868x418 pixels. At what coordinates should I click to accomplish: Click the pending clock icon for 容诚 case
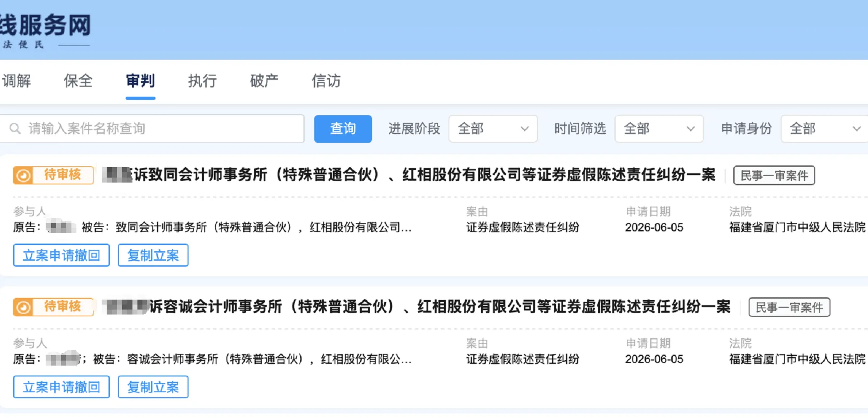point(24,307)
